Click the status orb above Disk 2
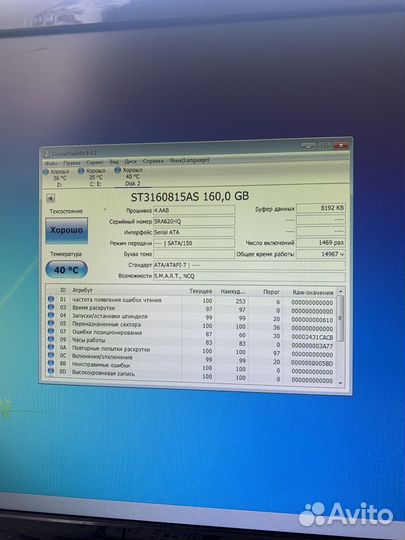Viewport: 405px width, 540px height. 118,170
